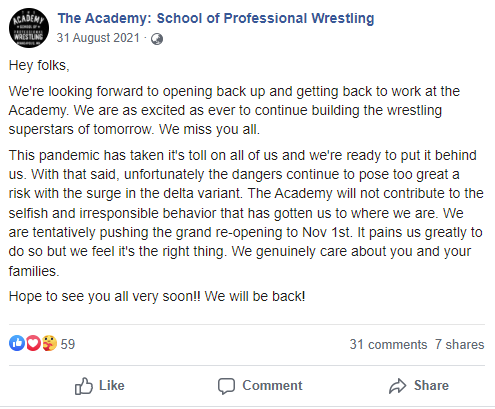Click the Like label text
The height and width of the screenshot is (409, 495).
pyautogui.click(x=112, y=386)
